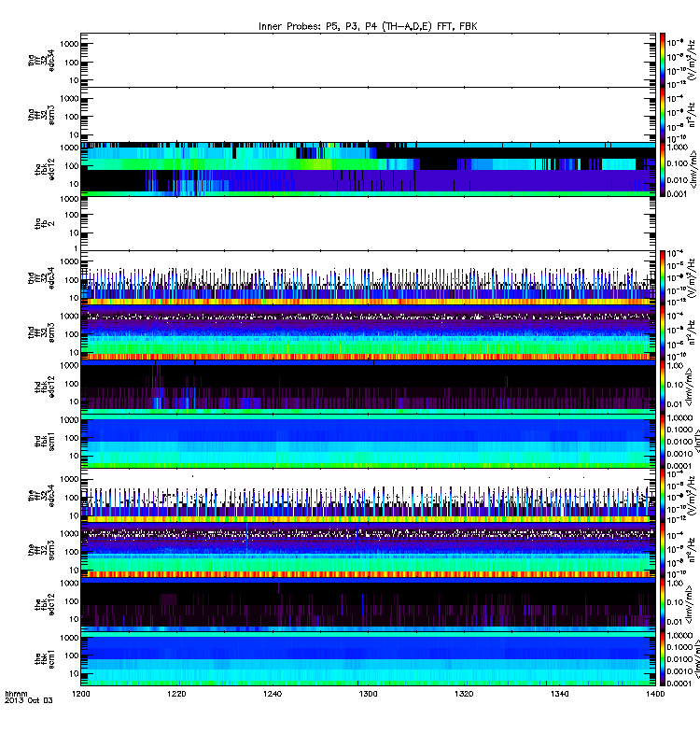The height and width of the screenshot is (747, 700).
Task: Click the 'thd fbk scm1' panel label
Action: click(x=45, y=441)
